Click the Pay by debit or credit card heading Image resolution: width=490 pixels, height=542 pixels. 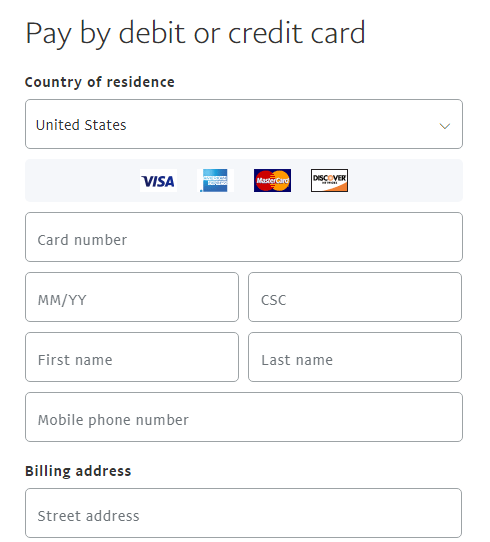pos(195,34)
